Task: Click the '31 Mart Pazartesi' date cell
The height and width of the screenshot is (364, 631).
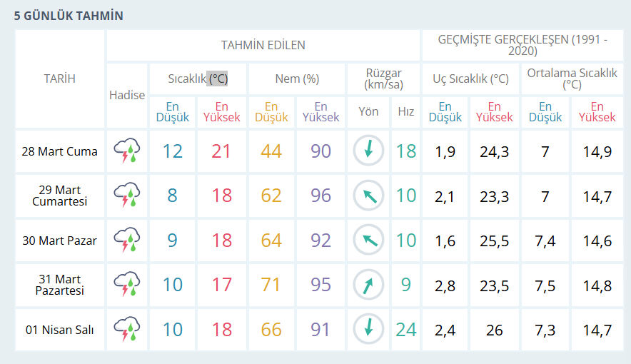Action: click(59, 285)
